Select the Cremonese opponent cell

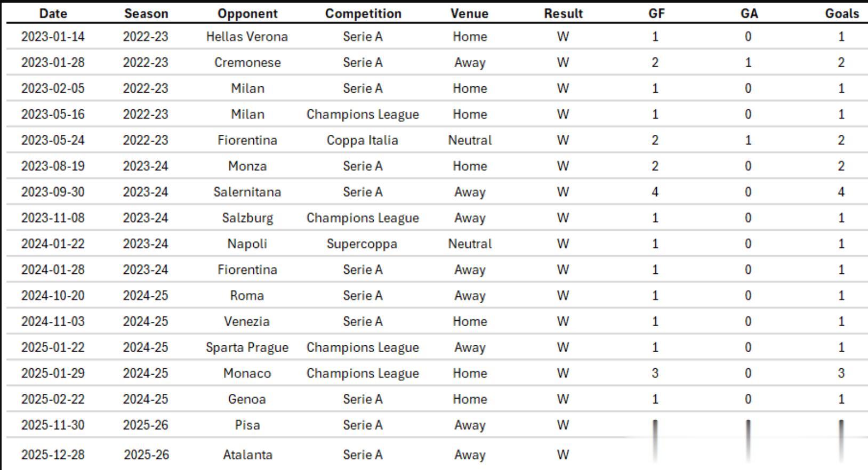coord(247,62)
